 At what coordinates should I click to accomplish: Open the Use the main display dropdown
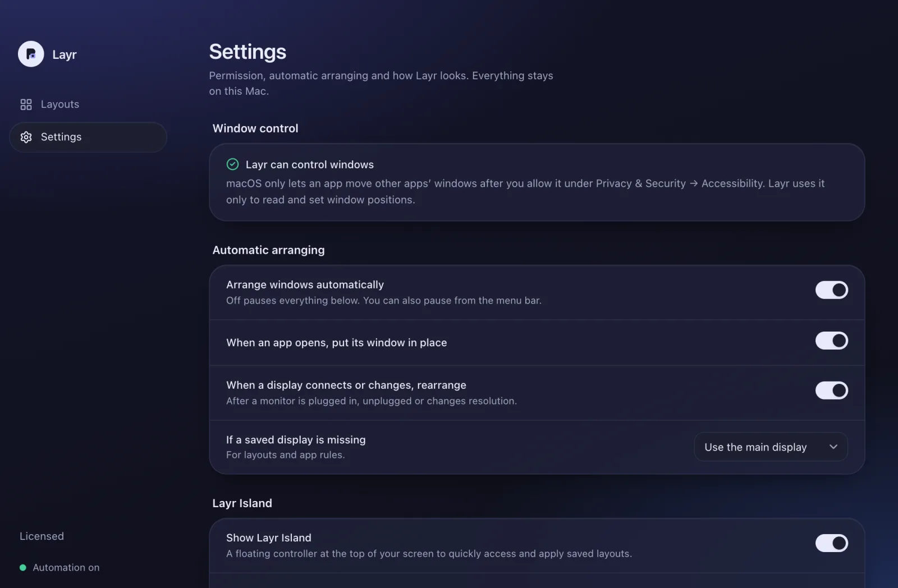click(x=771, y=447)
